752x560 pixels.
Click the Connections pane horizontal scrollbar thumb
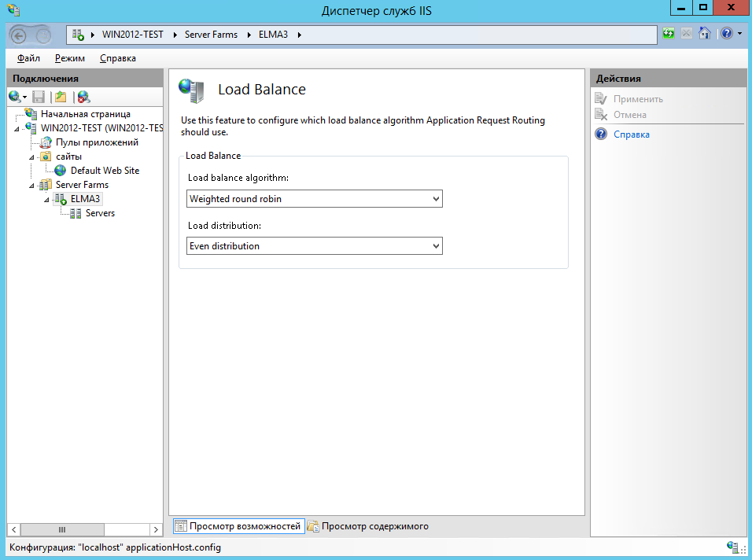click(x=61, y=529)
